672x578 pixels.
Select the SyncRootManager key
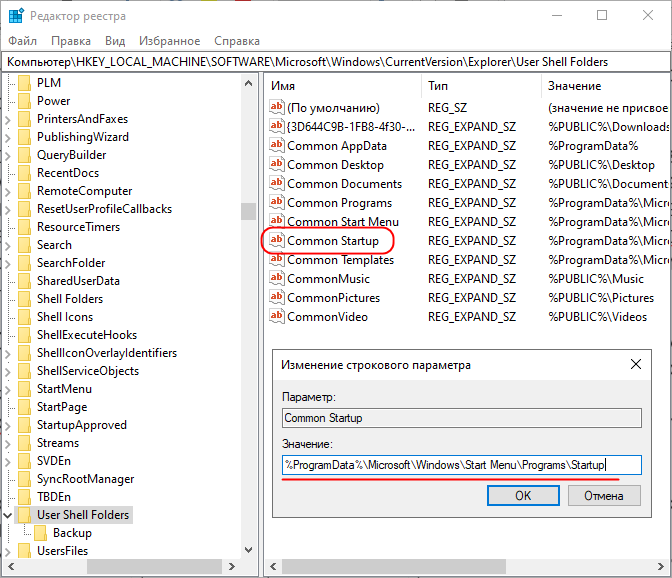point(85,479)
